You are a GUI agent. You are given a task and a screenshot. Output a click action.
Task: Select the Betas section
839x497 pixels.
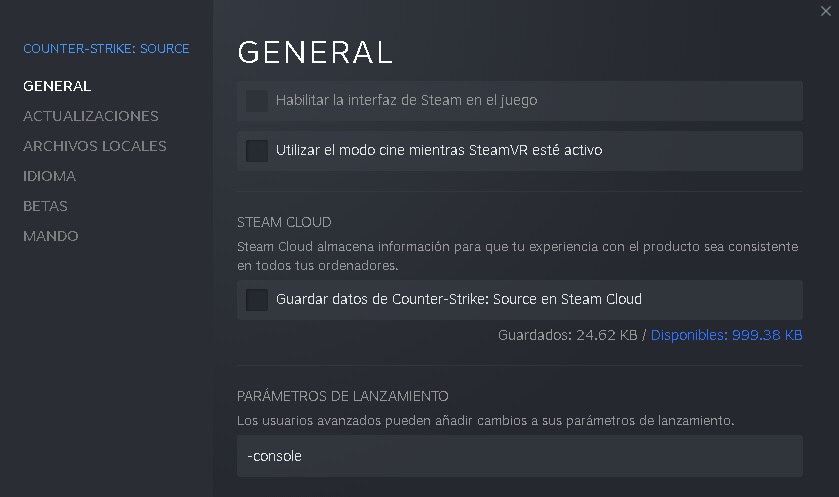click(x=46, y=206)
